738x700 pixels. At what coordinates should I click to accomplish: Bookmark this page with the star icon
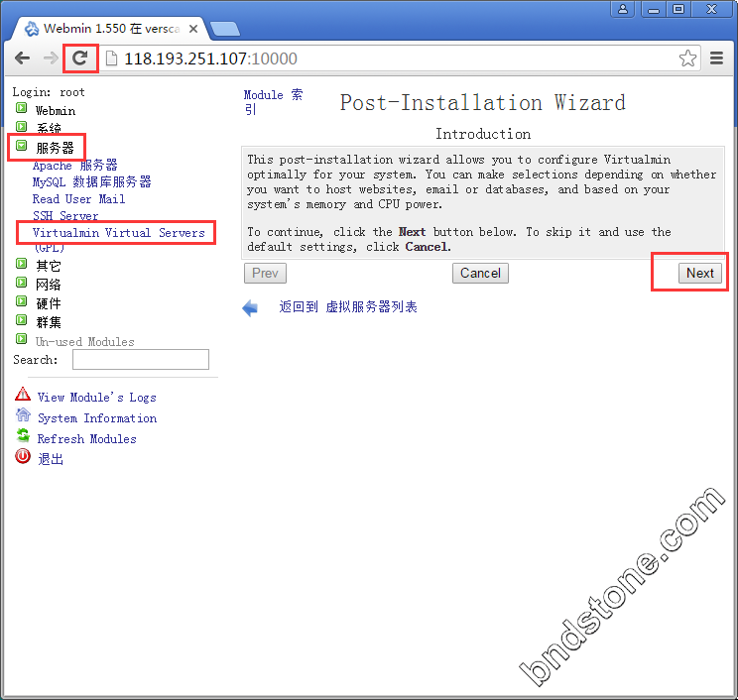tap(687, 58)
